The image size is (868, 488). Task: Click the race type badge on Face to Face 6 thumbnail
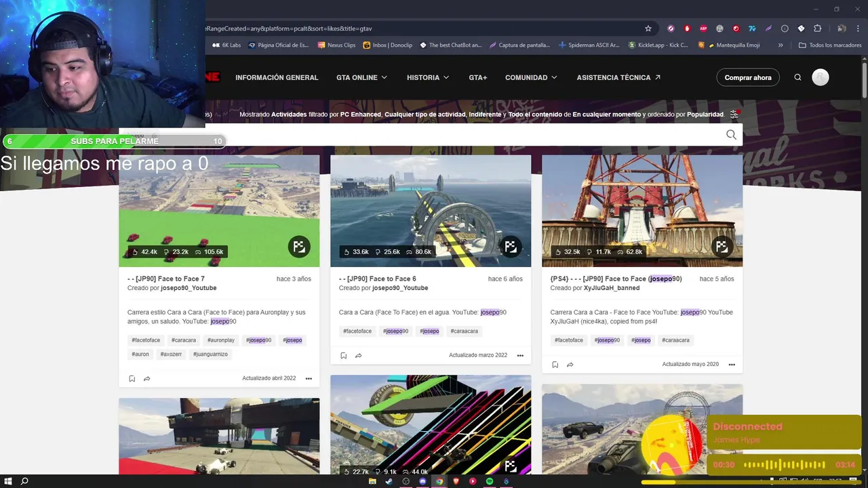(x=511, y=247)
